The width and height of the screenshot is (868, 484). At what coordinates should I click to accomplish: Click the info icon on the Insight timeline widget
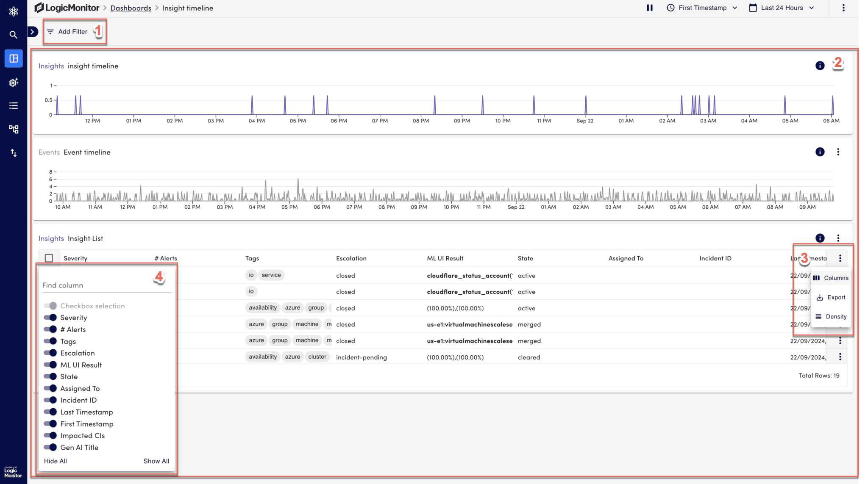click(x=820, y=66)
